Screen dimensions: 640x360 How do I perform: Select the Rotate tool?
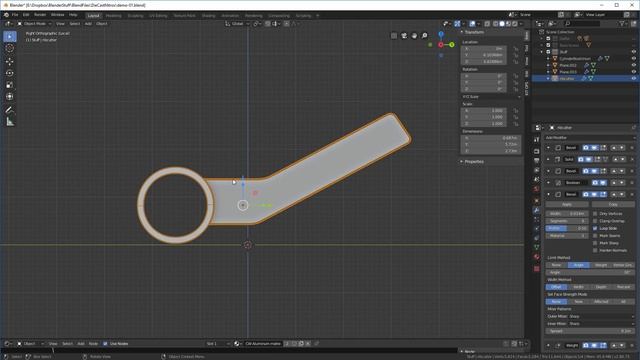coord(10,73)
